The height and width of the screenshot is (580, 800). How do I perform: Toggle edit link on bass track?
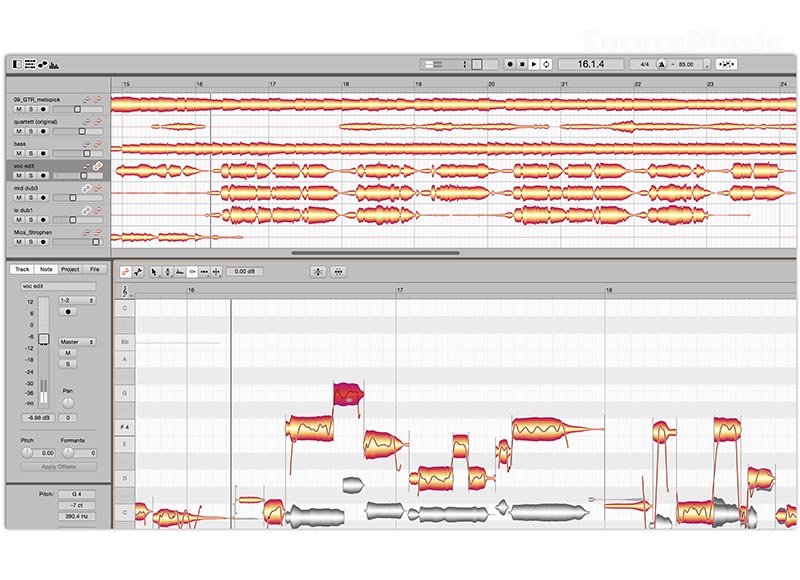click(97, 144)
